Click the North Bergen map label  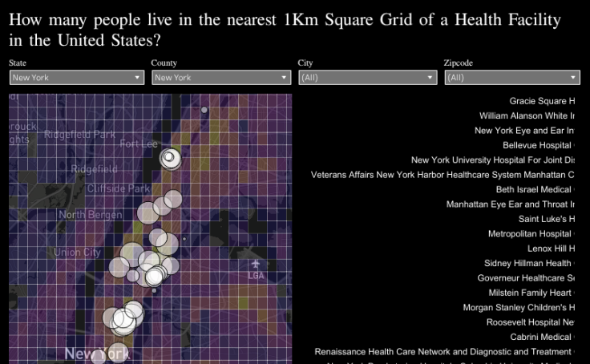point(91,215)
